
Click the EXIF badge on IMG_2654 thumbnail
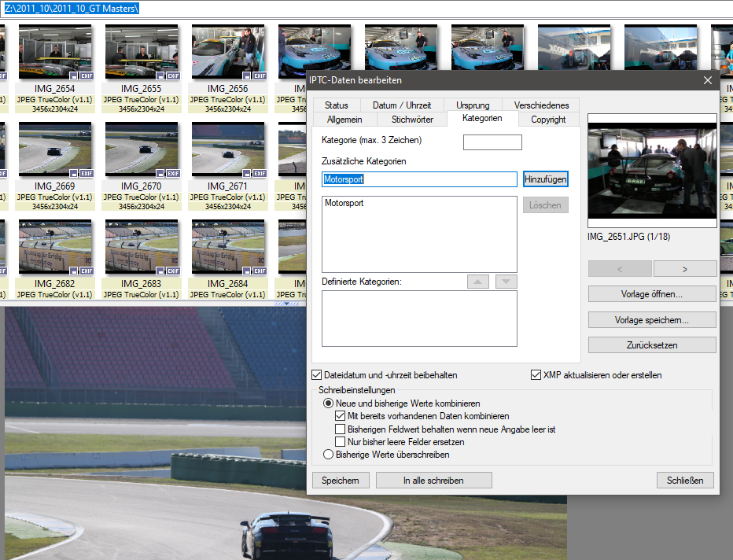click(x=86, y=76)
